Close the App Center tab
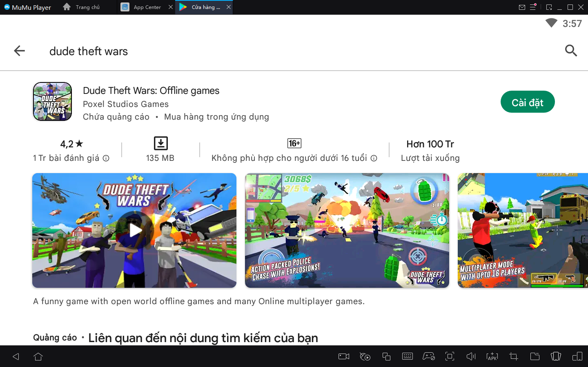This screenshot has width=588, height=367. [x=171, y=7]
